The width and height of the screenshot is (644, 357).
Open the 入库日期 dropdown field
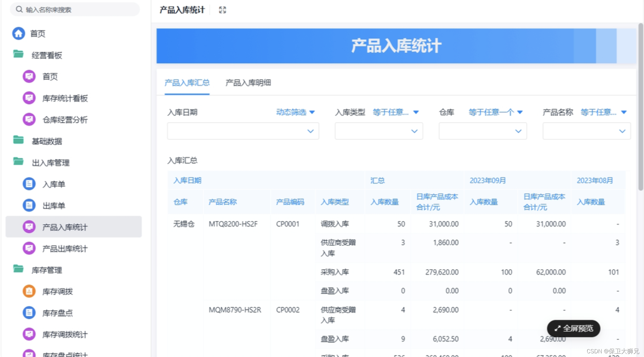[243, 131]
